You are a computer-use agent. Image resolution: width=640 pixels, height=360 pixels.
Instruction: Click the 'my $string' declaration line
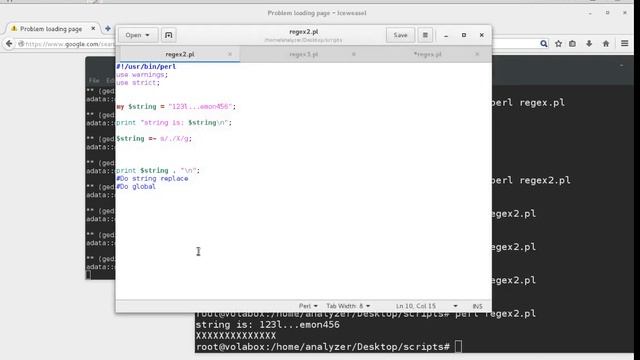coord(176,107)
